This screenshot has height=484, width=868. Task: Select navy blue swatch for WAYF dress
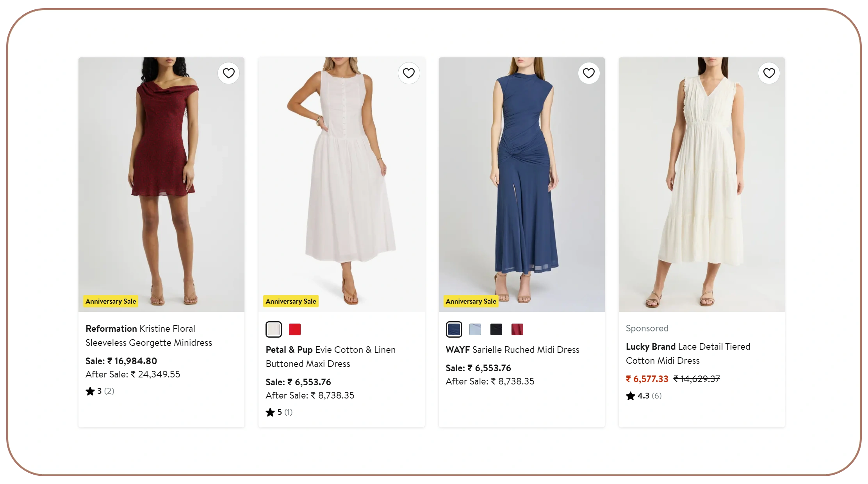click(x=454, y=329)
